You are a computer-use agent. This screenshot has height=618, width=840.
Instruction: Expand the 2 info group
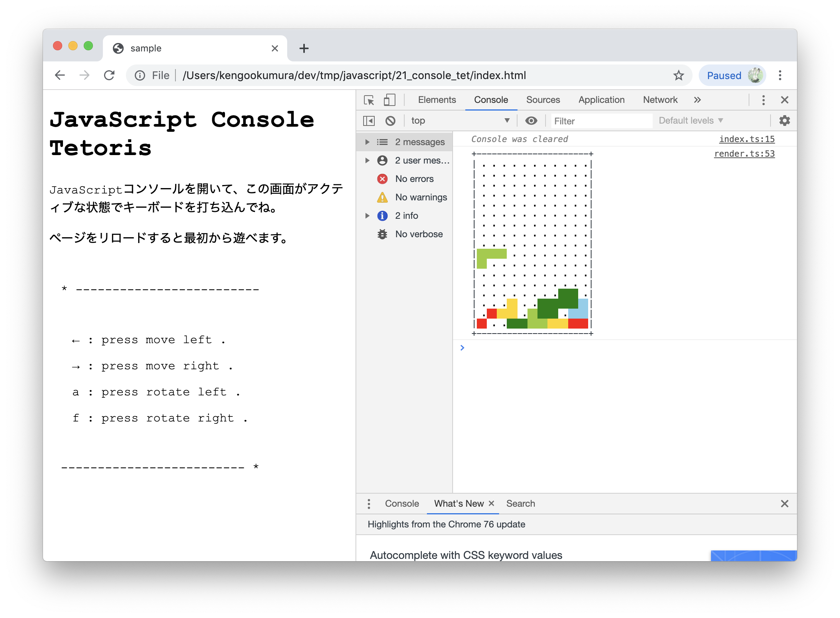[x=367, y=216]
